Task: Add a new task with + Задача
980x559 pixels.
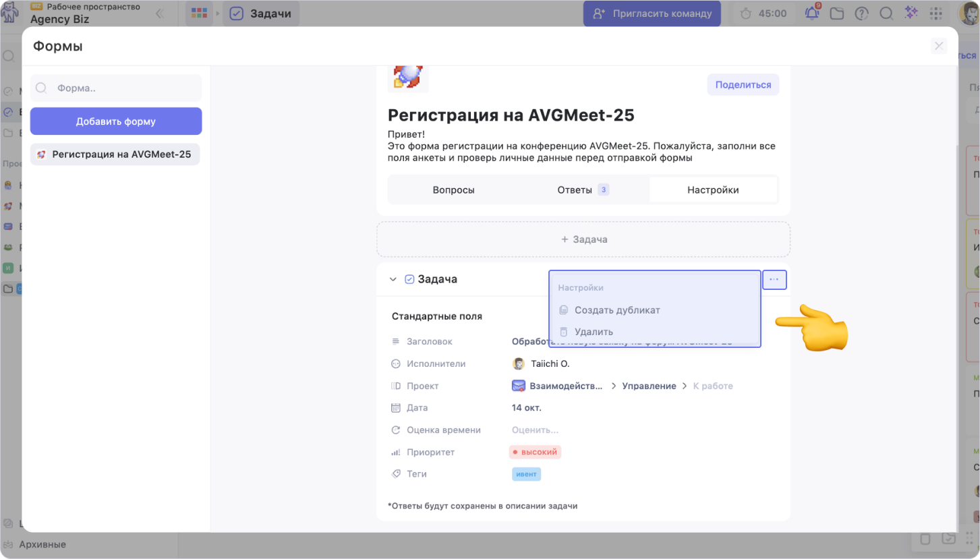Action: pyautogui.click(x=583, y=239)
